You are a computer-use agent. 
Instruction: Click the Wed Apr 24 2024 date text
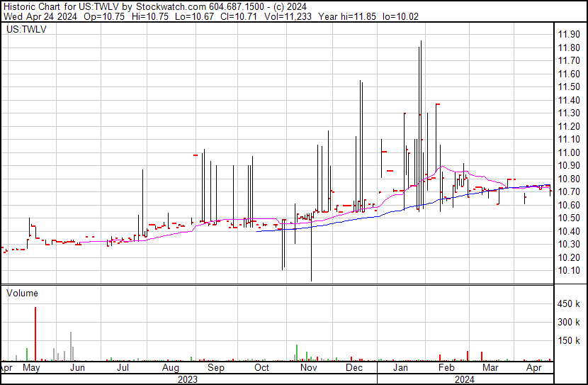40,16
